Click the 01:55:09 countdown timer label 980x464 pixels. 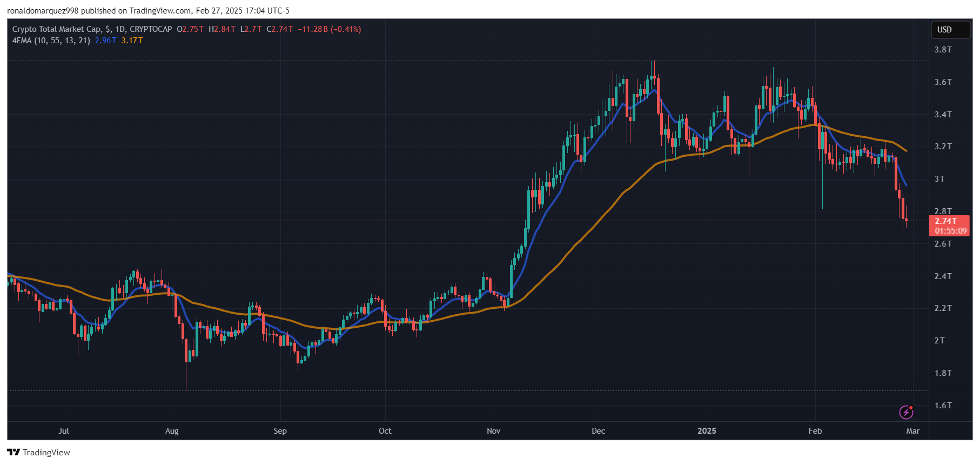tap(951, 231)
